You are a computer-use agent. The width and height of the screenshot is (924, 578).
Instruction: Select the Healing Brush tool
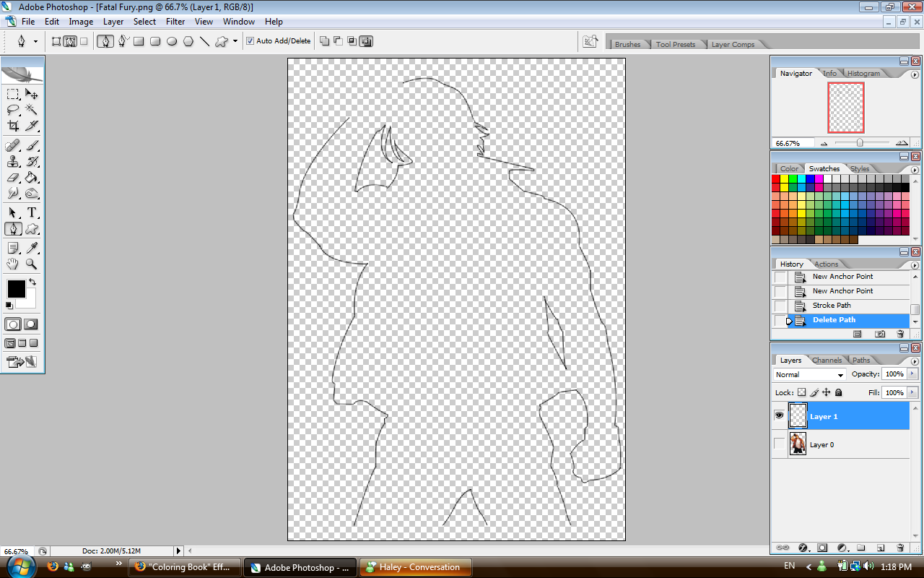tap(12, 145)
